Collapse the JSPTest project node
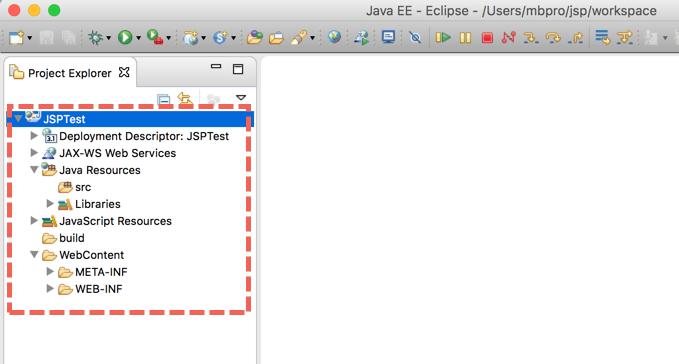Image resolution: width=679 pixels, height=364 pixels. [x=18, y=118]
